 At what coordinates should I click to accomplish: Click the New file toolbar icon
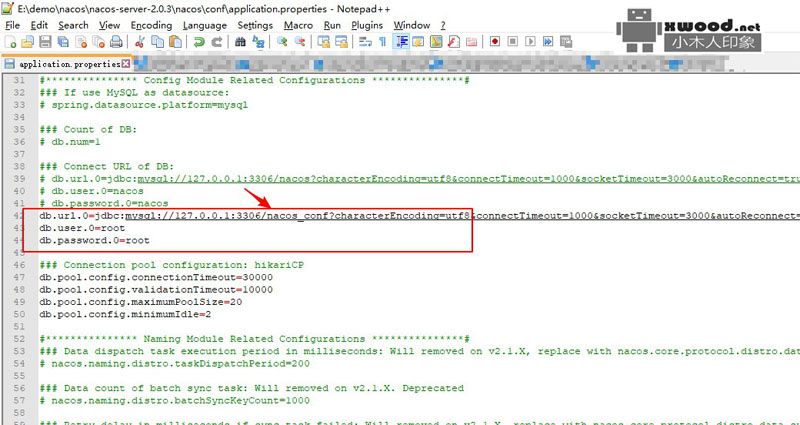pyautogui.click(x=11, y=42)
